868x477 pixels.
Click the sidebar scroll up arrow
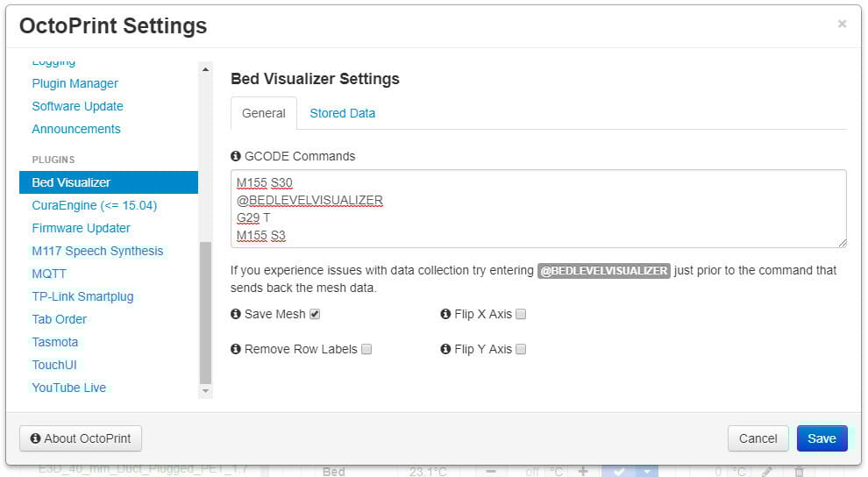[x=205, y=69]
